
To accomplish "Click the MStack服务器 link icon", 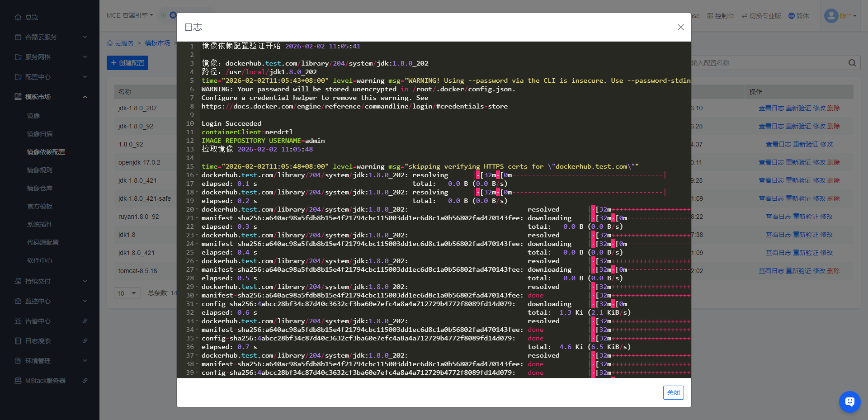I will (x=85, y=381).
